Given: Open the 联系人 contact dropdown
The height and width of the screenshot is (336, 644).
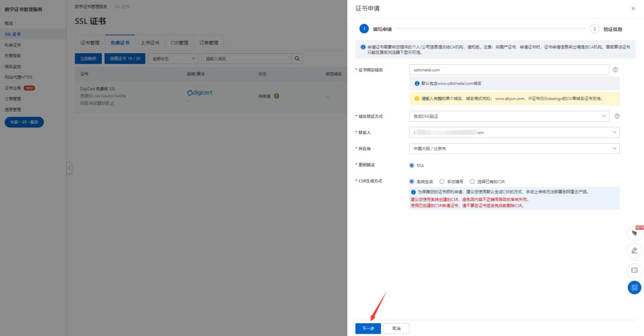Looking at the screenshot, I should coord(514,132).
